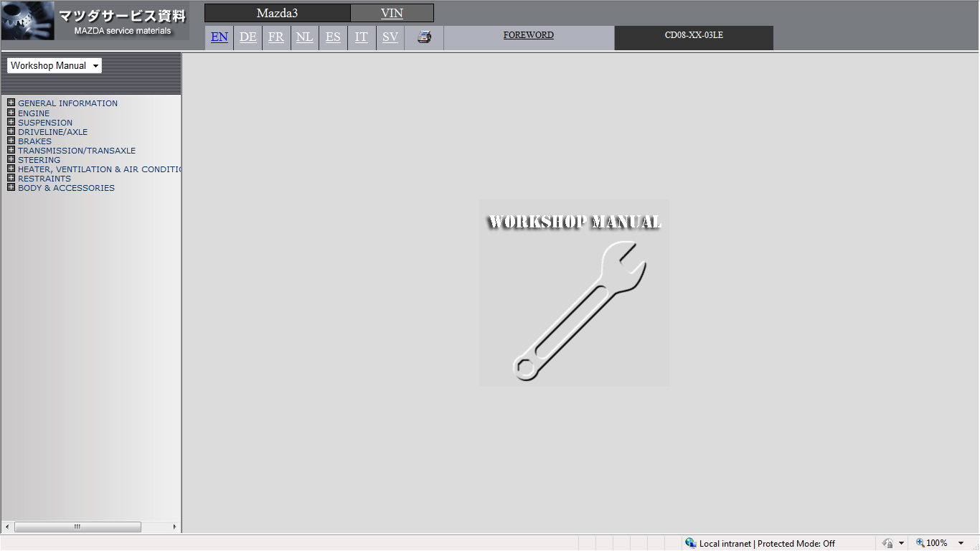Viewport: 980px width, 551px height.
Task: Click the Mazda gear logo image
Action: (28, 20)
